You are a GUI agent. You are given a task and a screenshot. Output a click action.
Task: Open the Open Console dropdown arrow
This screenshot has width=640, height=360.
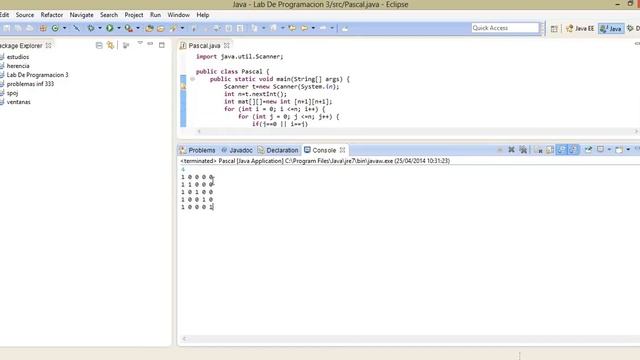click(628, 150)
